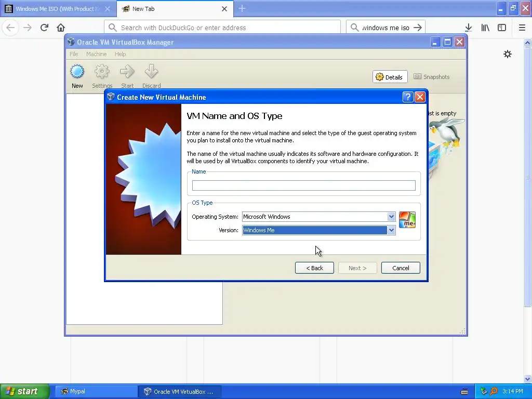532x399 pixels.
Task: Open the Machine menu
Action: pos(96,54)
